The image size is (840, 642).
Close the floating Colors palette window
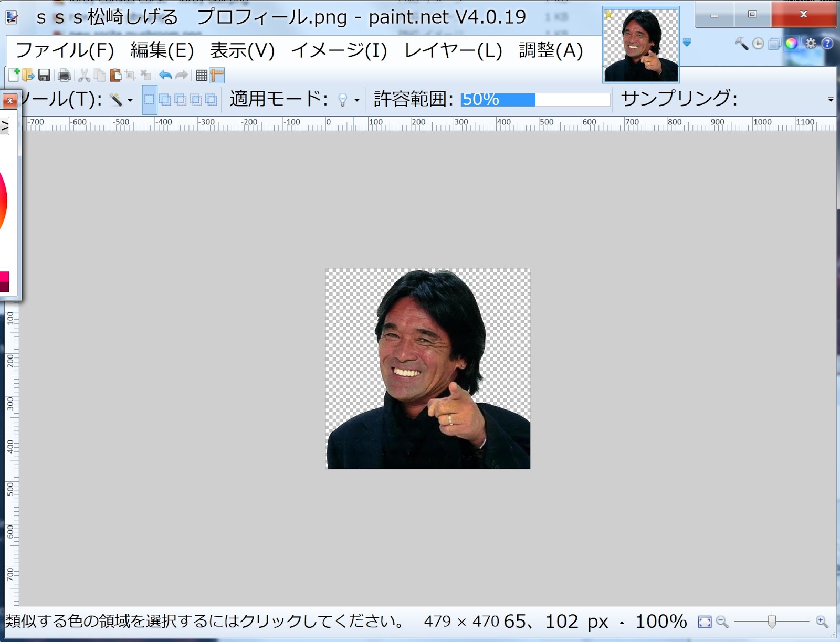point(9,101)
